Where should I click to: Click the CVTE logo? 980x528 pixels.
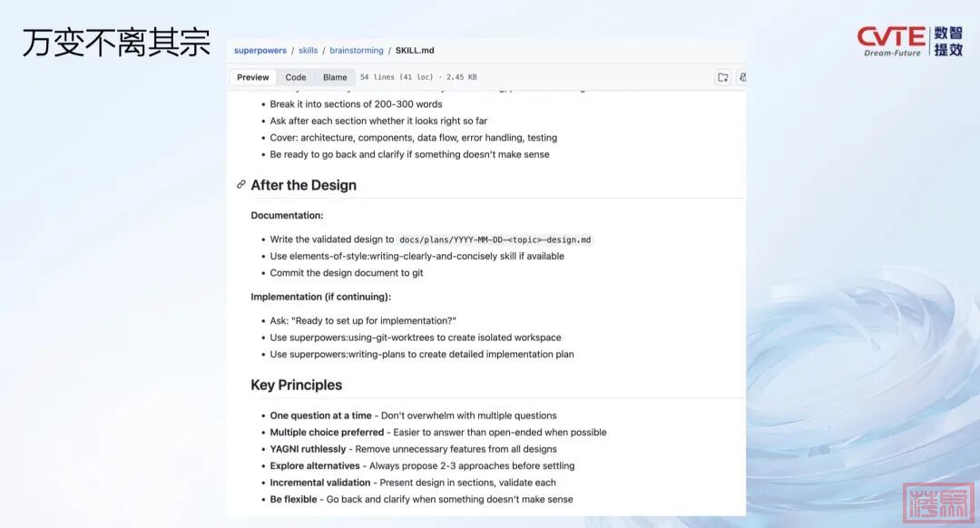point(891,41)
